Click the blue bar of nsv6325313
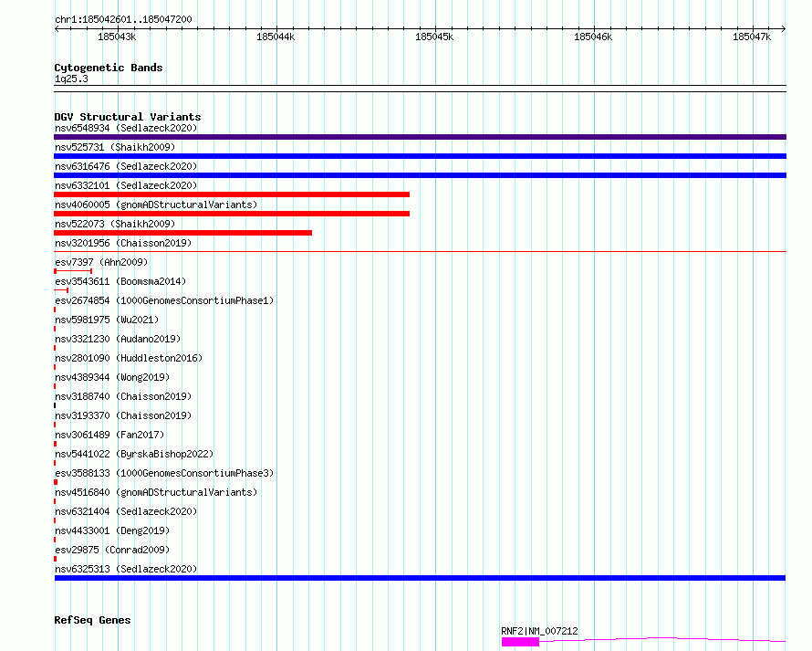 tap(420, 578)
